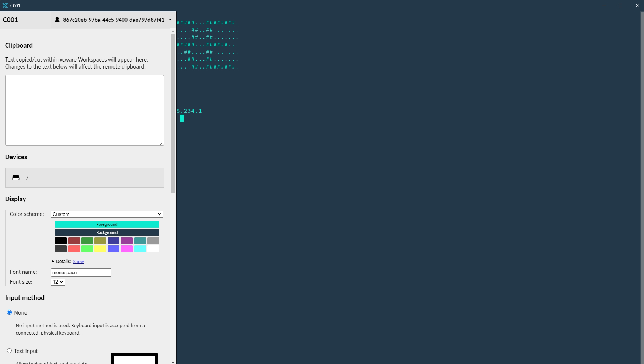Click the storage device icon in Devices section
The height and width of the screenshot is (364, 644).
(x=15, y=178)
